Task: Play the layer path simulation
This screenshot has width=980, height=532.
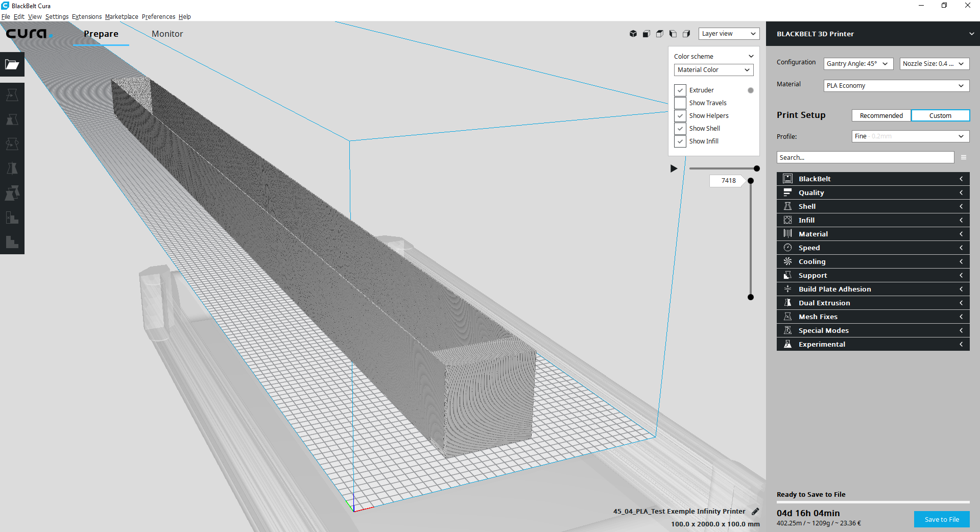Action: click(x=674, y=168)
